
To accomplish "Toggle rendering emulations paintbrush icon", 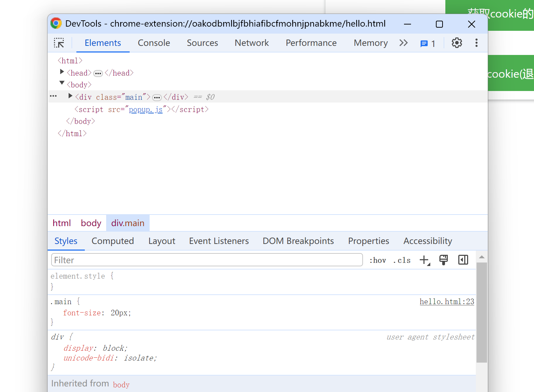I will 444,260.
